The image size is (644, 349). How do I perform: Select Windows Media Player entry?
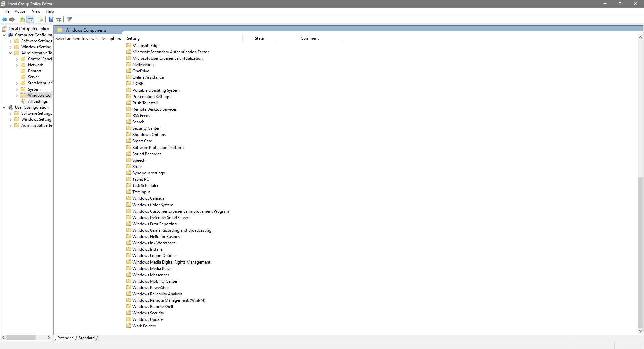click(x=153, y=269)
